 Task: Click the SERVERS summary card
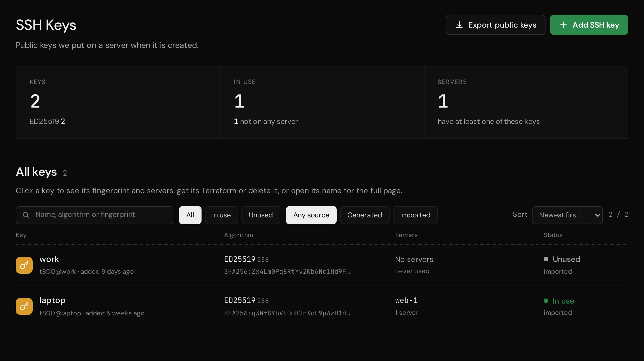tap(526, 102)
